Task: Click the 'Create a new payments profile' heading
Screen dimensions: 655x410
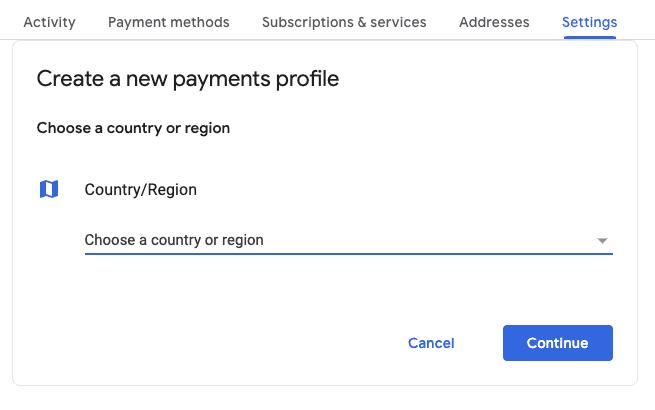Action: [x=188, y=79]
